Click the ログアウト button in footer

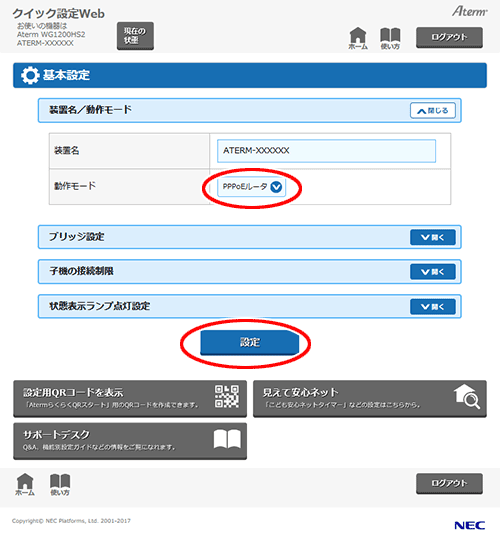[x=449, y=483]
